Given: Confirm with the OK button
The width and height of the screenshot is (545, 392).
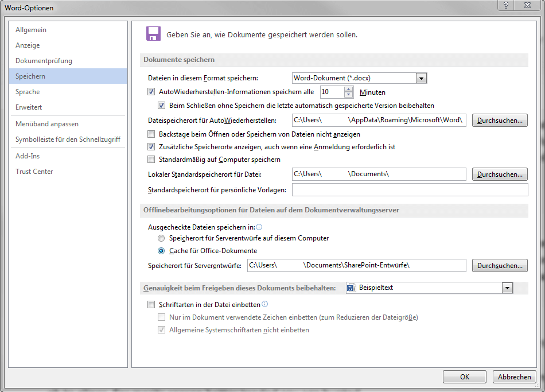Looking at the screenshot, I should click(x=464, y=377).
